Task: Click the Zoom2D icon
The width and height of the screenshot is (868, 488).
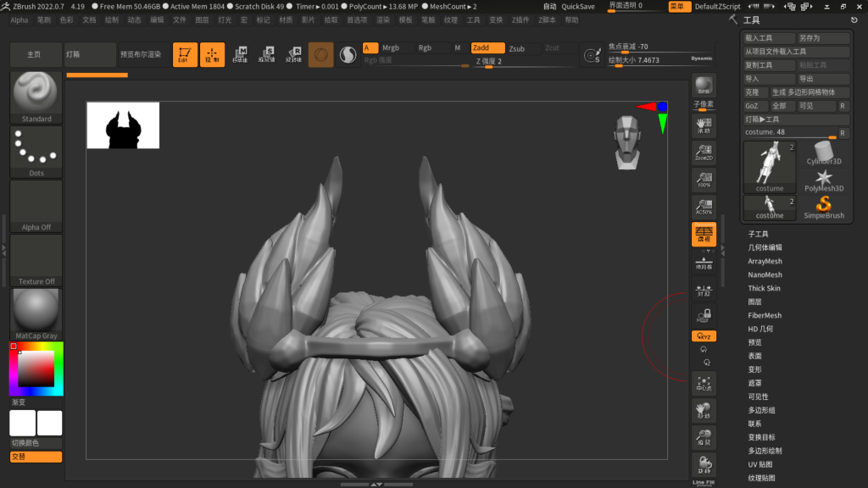Action: [x=704, y=152]
